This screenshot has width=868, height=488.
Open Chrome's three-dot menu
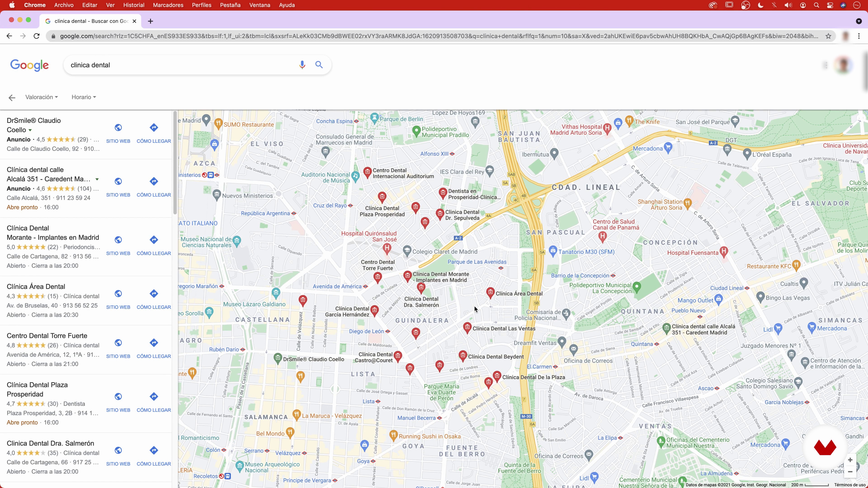[859, 36]
